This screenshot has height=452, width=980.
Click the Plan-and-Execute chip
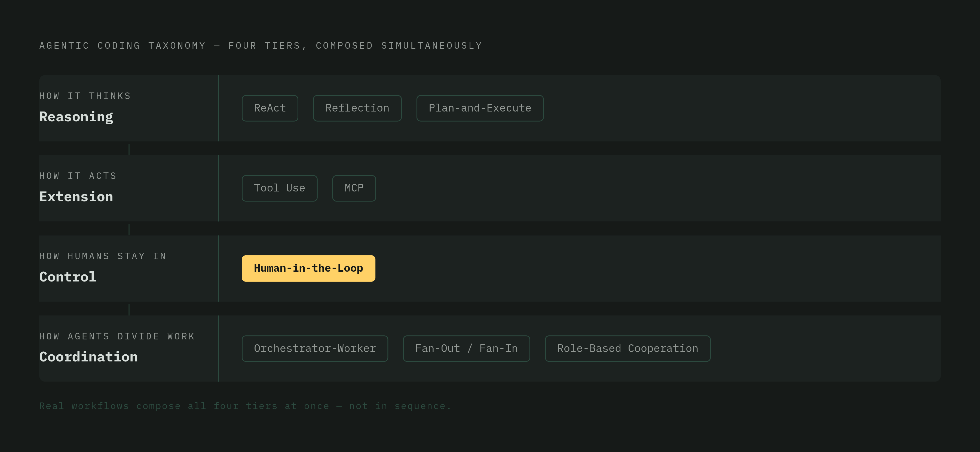(480, 108)
